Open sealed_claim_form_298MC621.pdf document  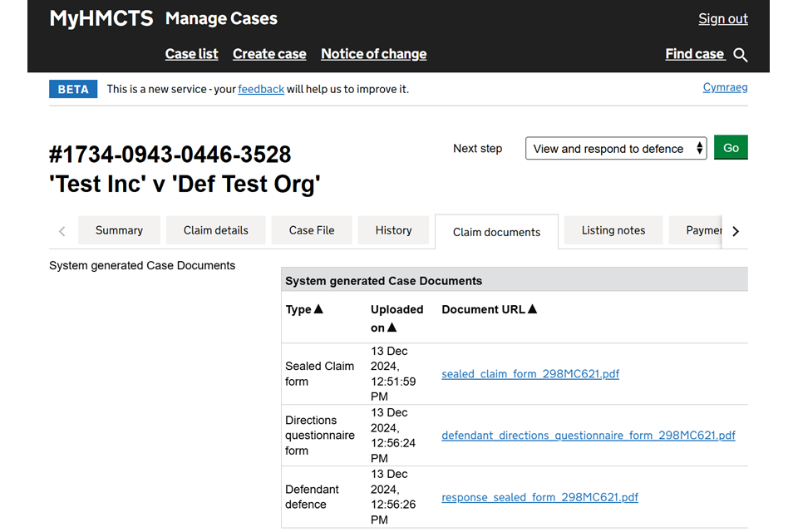point(530,374)
